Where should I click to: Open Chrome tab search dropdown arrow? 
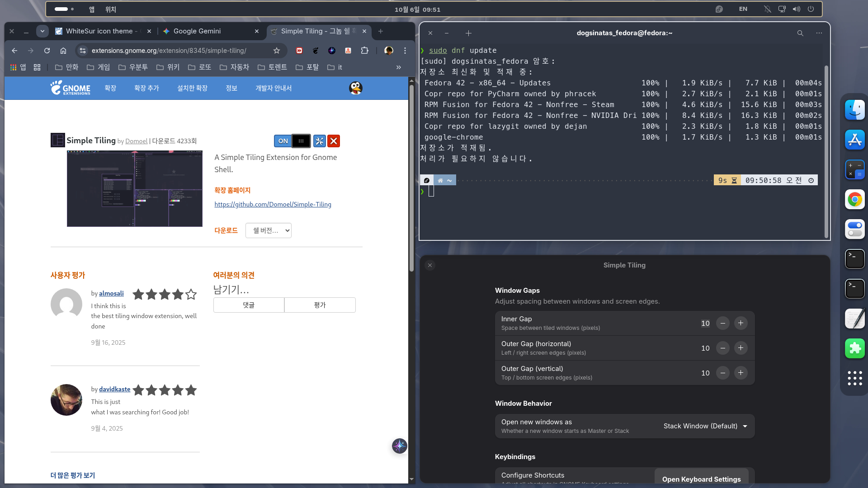(x=42, y=31)
